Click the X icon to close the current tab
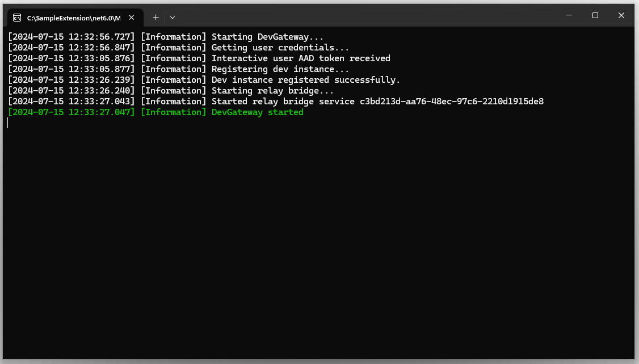This screenshot has height=364, width=639. (131, 18)
